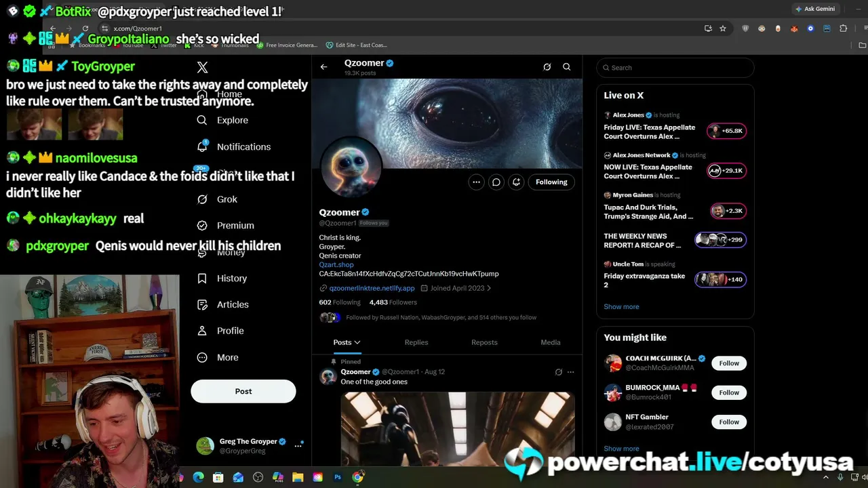Image resolution: width=868 pixels, height=488 pixels.
Task: Open Photoshop from the taskbar
Action: click(338, 477)
